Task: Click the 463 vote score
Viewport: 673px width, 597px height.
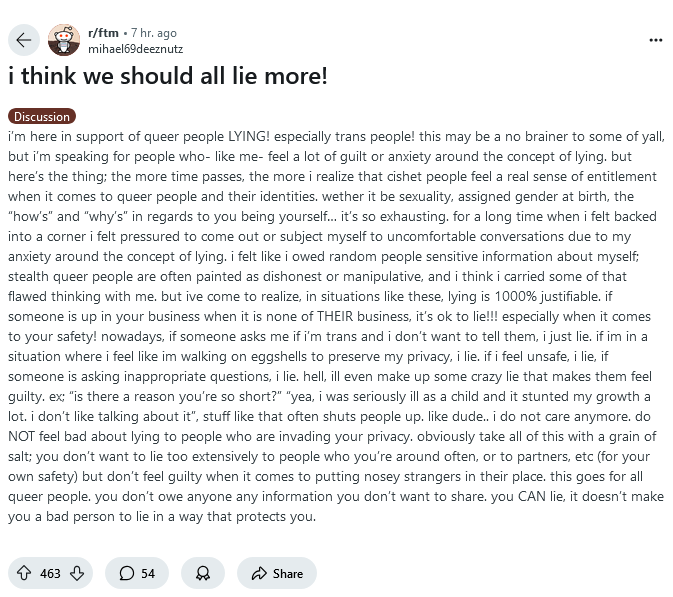Action: pos(50,573)
